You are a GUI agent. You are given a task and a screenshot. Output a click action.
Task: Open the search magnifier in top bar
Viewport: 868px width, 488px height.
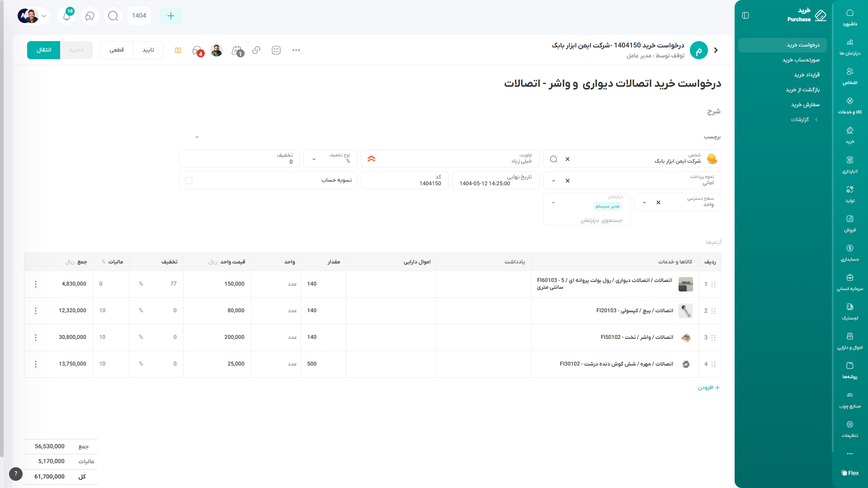coord(113,16)
